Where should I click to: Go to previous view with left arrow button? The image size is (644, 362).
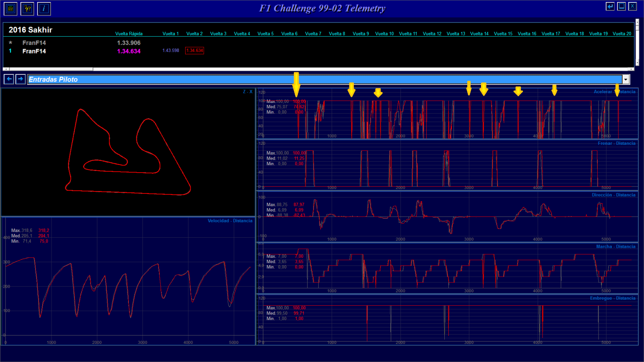[x=9, y=79]
